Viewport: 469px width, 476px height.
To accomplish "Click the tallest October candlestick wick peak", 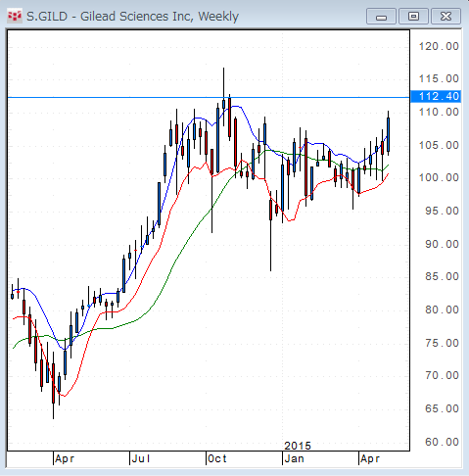I will pos(223,69).
